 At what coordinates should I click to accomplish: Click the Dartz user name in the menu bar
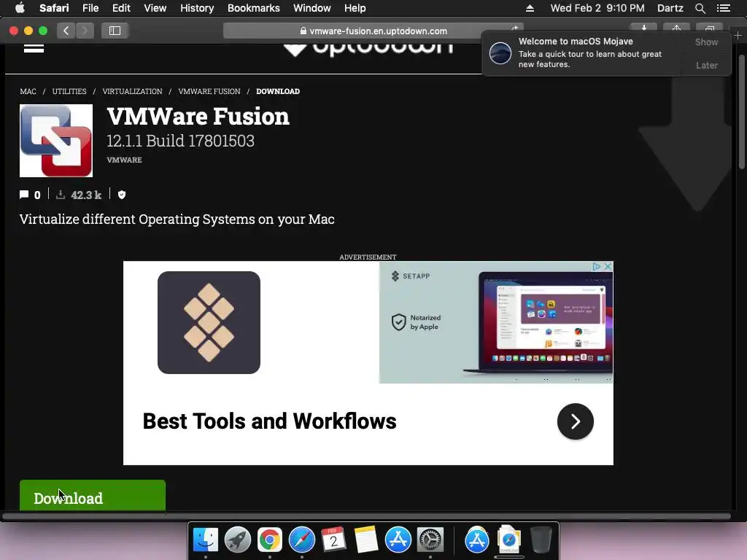[670, 8]
